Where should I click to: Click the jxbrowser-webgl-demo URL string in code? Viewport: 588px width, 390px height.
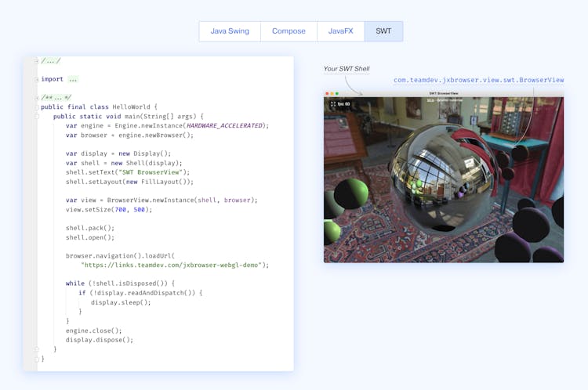point(173,265)
